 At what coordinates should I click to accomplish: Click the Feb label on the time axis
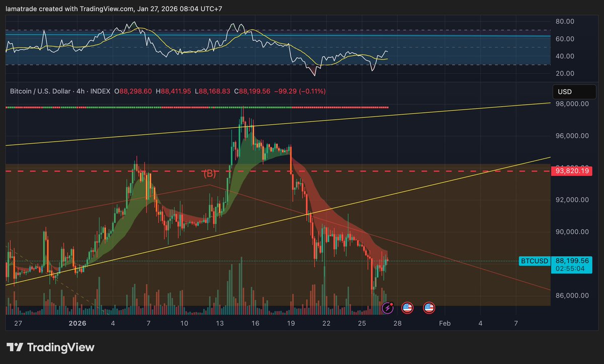444,323
